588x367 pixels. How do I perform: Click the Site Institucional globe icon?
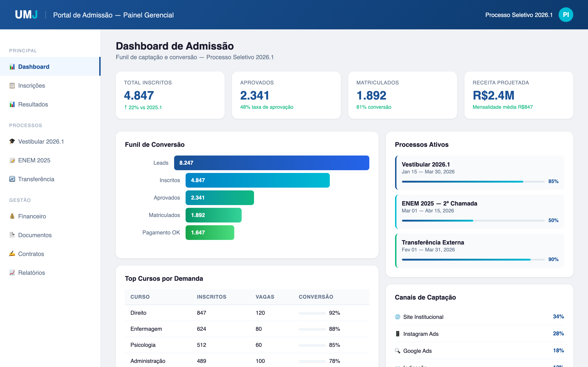[x=398, y=317]
